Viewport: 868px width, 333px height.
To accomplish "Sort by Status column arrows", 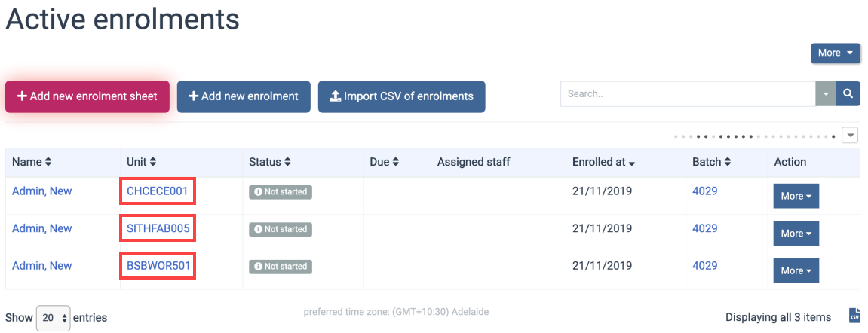I will pos(288,162).
